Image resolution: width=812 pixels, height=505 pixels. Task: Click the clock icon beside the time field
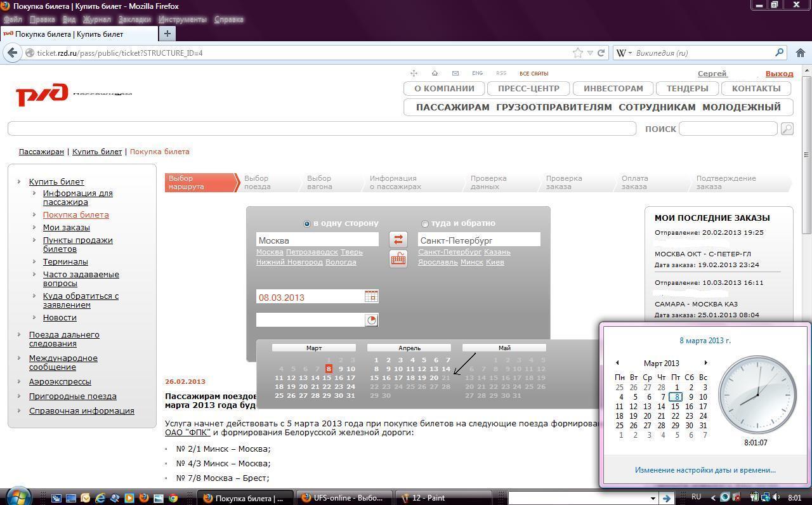pos(372,320)
